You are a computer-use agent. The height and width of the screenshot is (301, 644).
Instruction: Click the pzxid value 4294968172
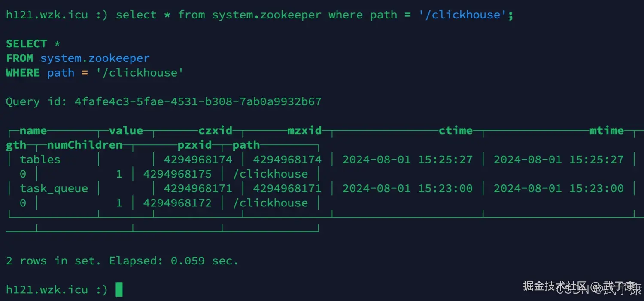click(177, 203)
